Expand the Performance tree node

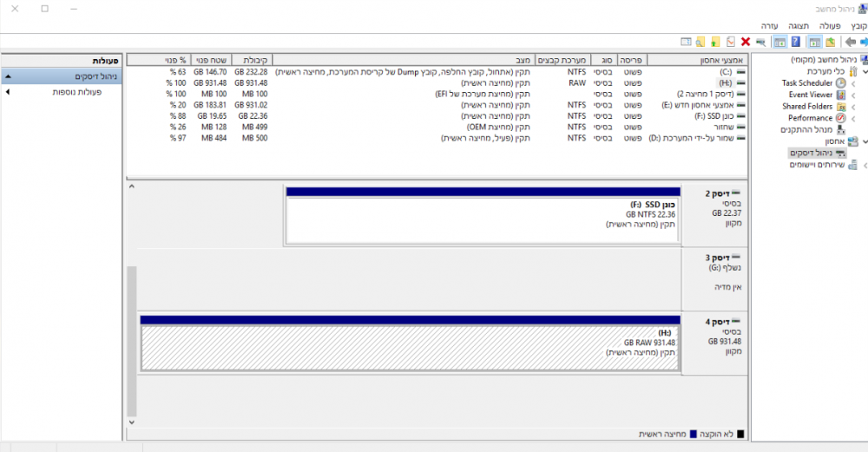pos(853,118)
